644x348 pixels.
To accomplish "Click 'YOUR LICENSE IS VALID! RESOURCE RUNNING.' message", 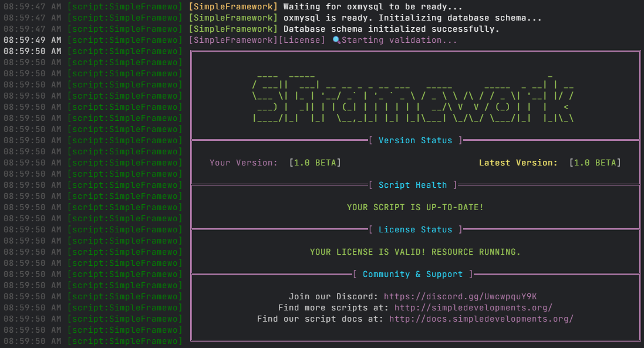I will (x=415, y=252).
